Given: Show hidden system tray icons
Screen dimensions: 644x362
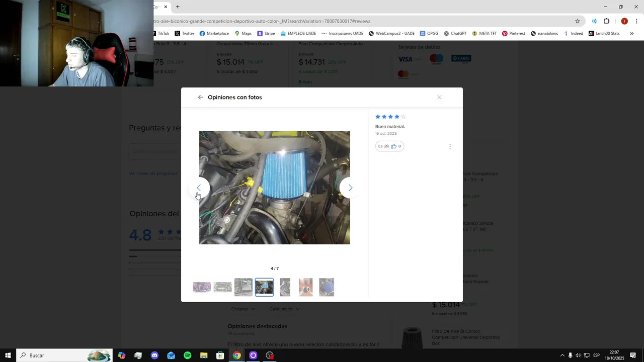Looking at the screenshot, I should click(562, 355).
